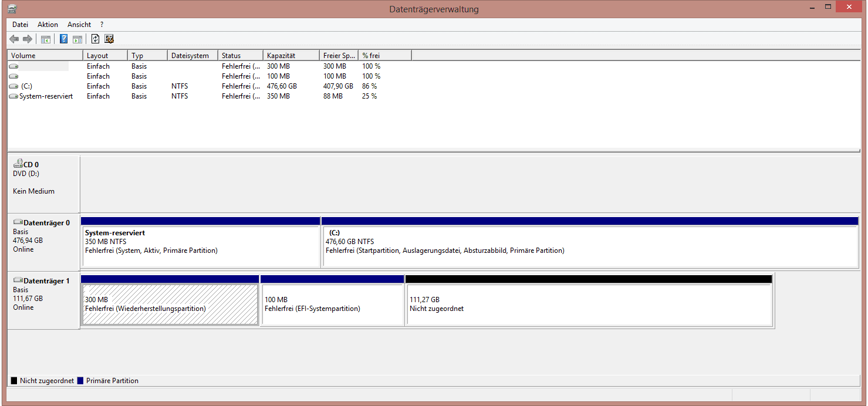This screenshot has height=406, width=868.
Task: Click the Nicht zugeordnet legend label
Action: click(x=47, y=381)
